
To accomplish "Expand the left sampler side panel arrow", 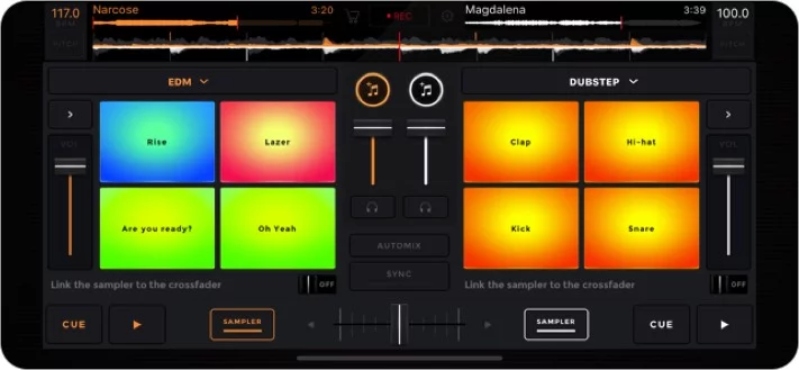I will point(70,115).
